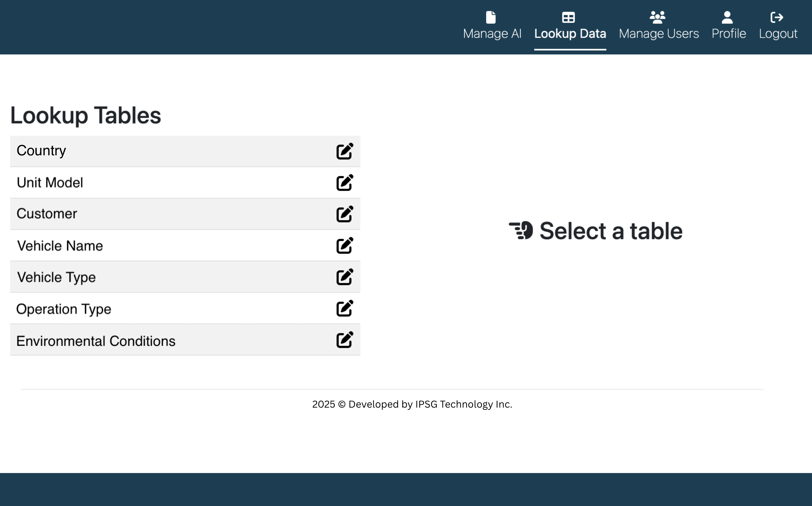
Task: Open the Customer table edit icon
Action: [344, 214]
